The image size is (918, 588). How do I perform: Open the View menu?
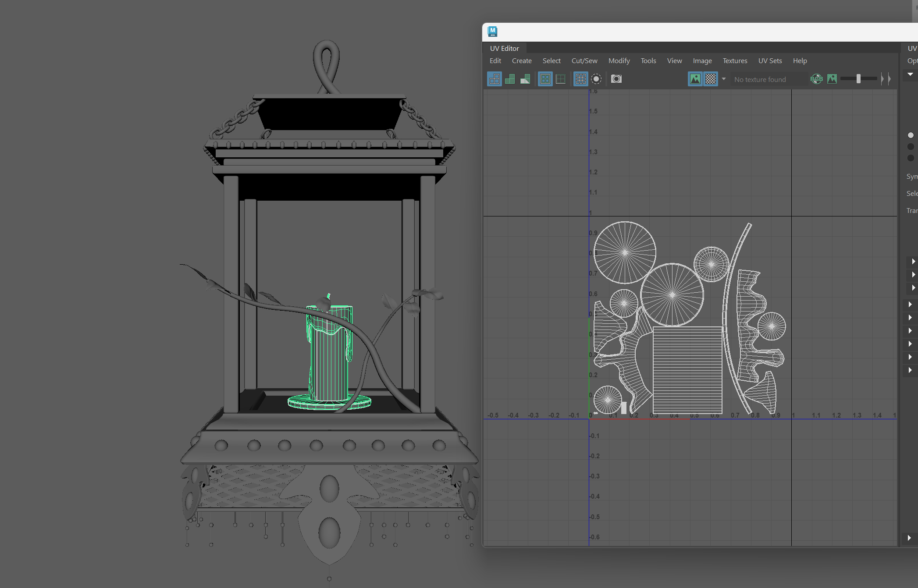(674, 61)
